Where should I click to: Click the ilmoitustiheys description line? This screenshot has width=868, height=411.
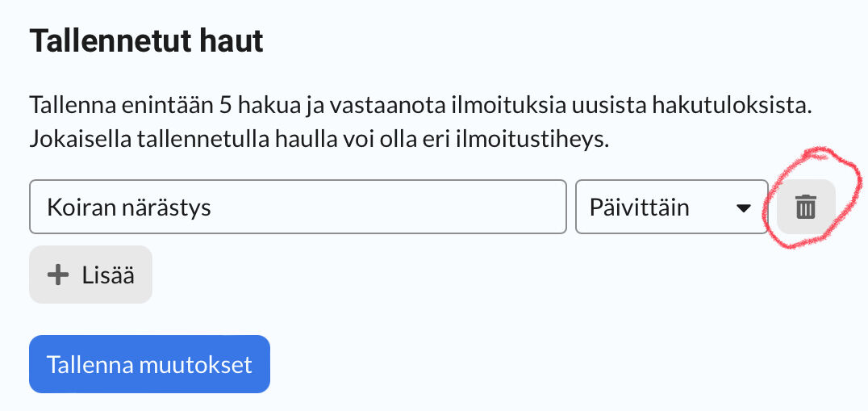point(319,138)
